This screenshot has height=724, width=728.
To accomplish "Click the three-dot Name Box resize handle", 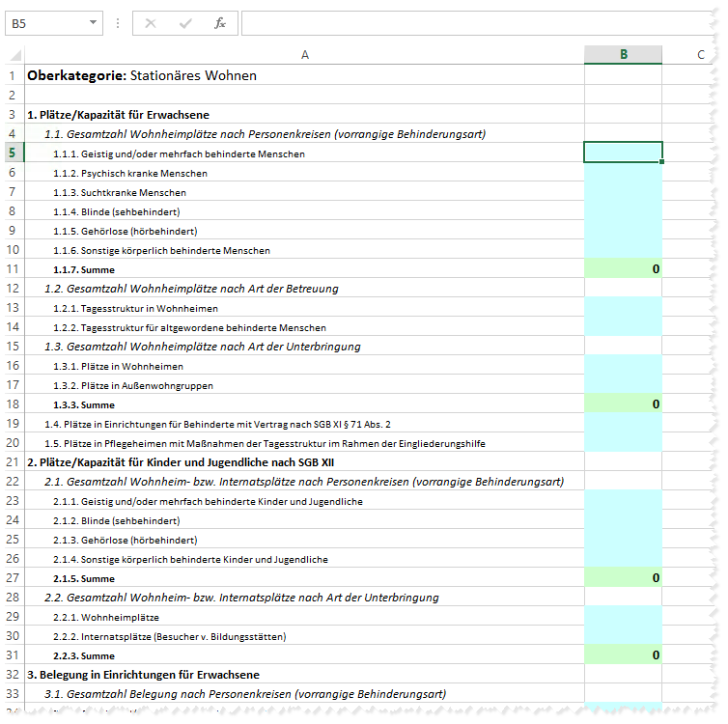I will tap(118, 23).
